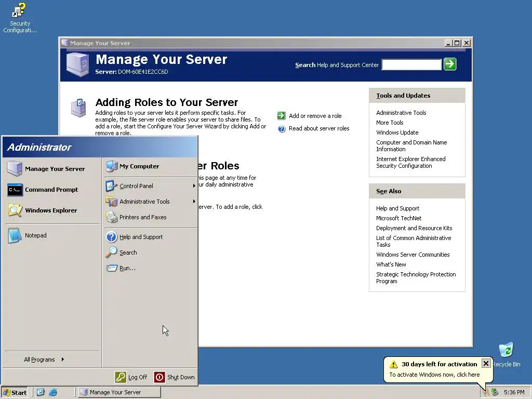
Task: Close the activation balloon notification
Action: click(486, 363)
